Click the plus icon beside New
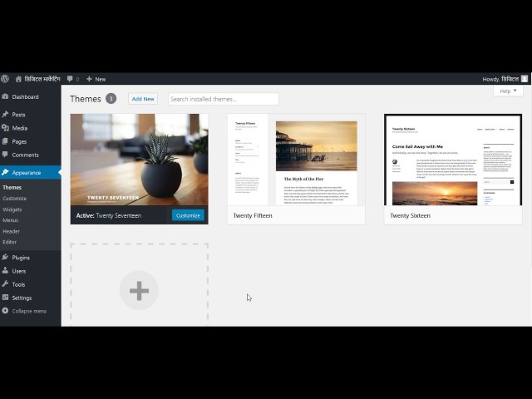 89,79
